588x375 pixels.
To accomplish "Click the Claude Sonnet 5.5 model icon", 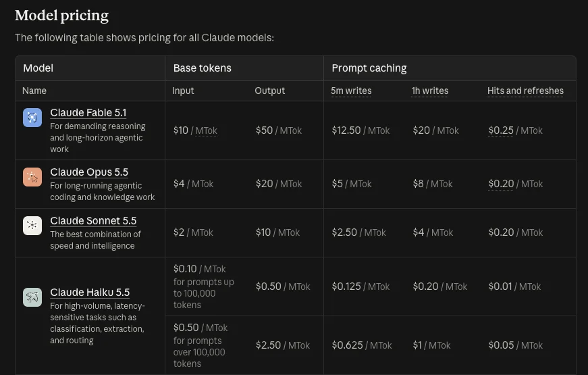I will (x=32, y=226).
